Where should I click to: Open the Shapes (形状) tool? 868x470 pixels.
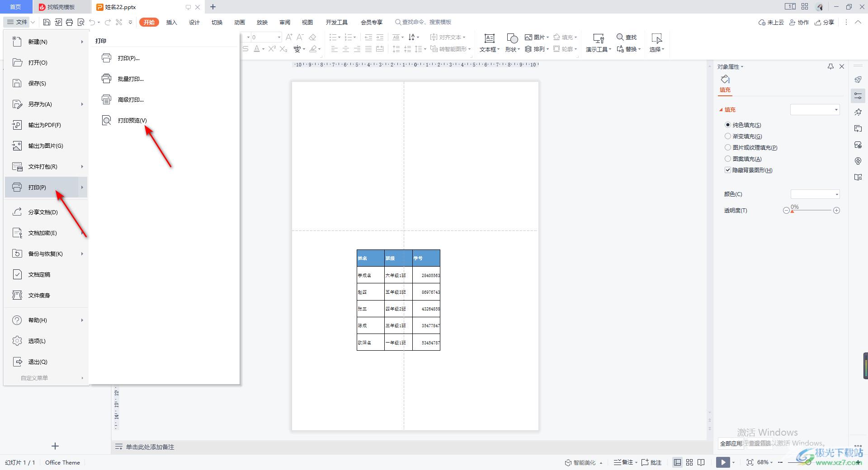(x=512, y=43)
